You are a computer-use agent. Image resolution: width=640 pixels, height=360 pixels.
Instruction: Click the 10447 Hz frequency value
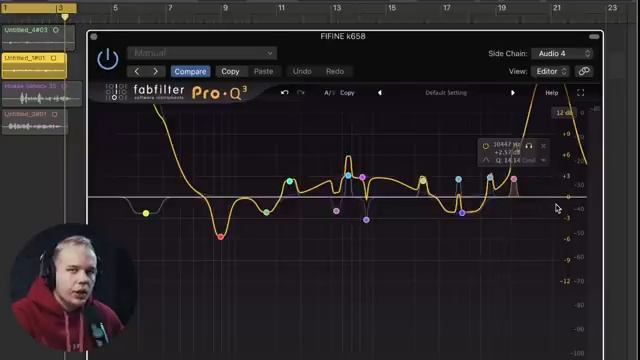coord(507,144)
